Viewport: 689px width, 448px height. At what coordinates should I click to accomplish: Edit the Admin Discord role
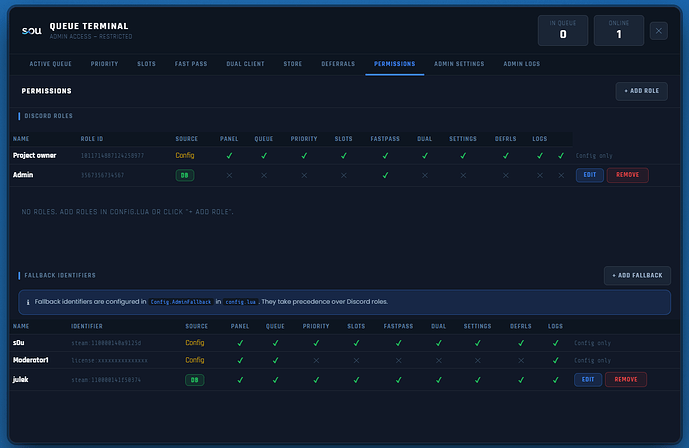pyautogui.click(x=589, y=175)
